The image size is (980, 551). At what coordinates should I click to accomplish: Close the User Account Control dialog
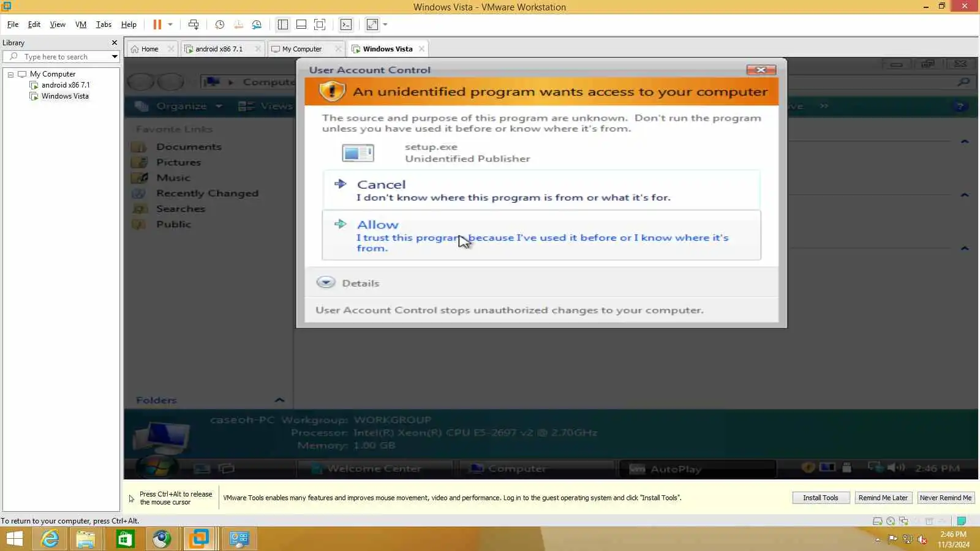[x=761, y=70]
